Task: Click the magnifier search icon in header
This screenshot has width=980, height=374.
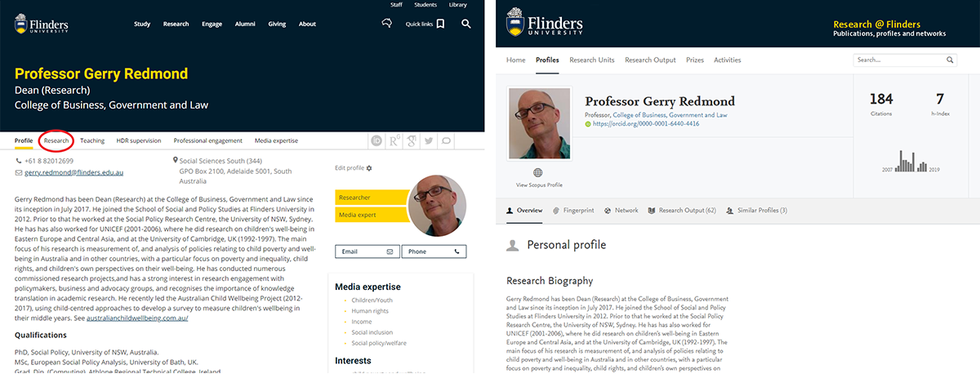Action: click(465, 24)
